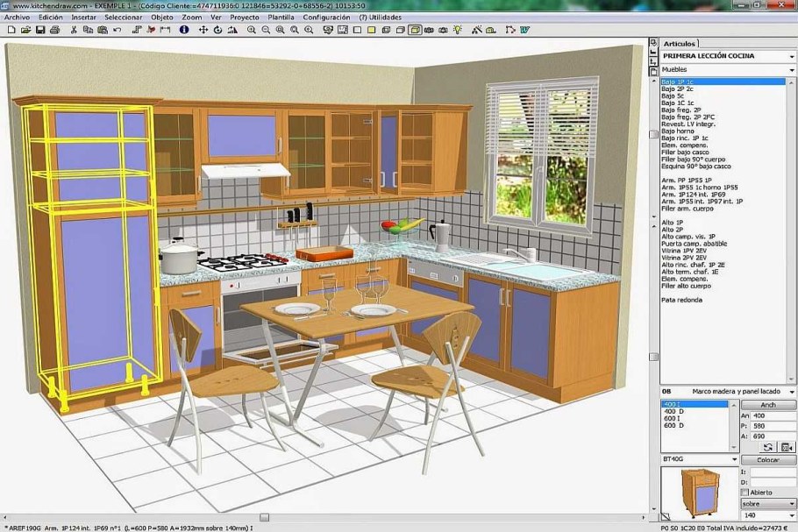
Task: Click the swap dimensions icon in catalog panel
Action: (x=767, y=446)
